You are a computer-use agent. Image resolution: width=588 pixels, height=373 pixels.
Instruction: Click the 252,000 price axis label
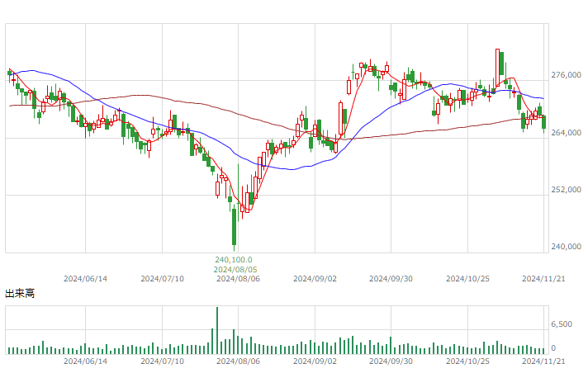[566, 190]
